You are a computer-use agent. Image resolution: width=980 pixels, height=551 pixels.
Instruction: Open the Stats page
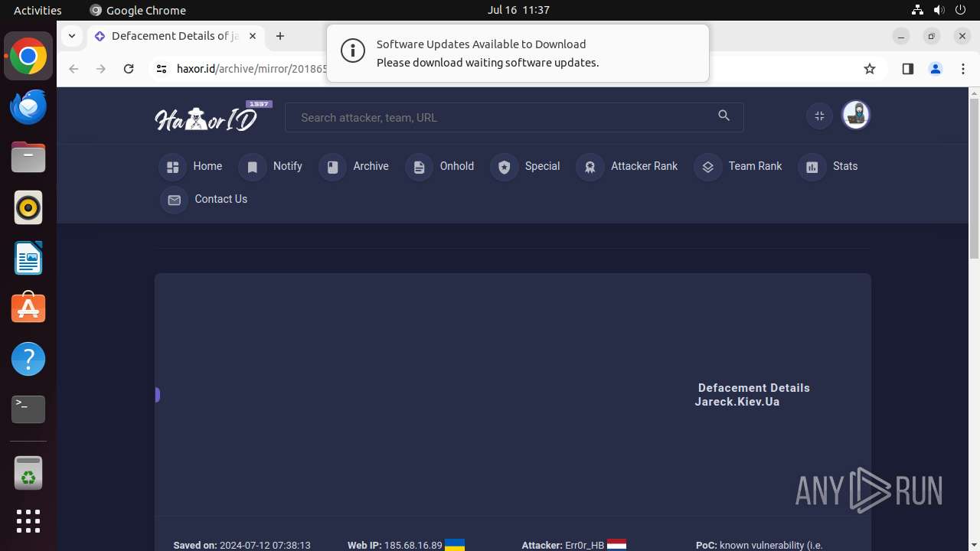tap(828, 167)
